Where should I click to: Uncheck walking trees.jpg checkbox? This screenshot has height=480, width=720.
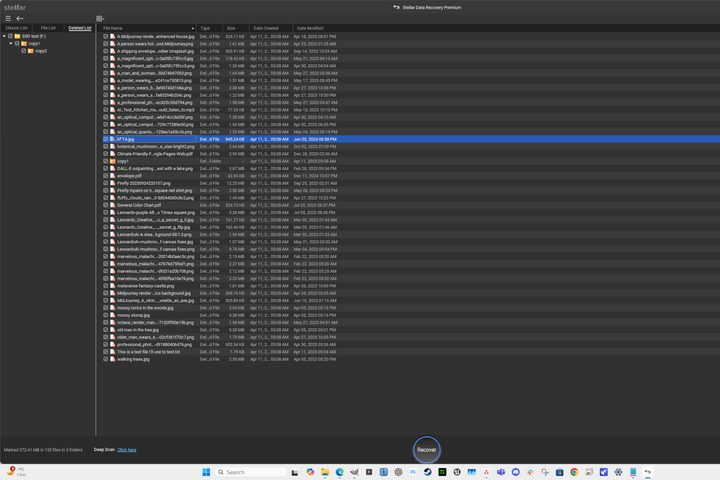[106, 359]
